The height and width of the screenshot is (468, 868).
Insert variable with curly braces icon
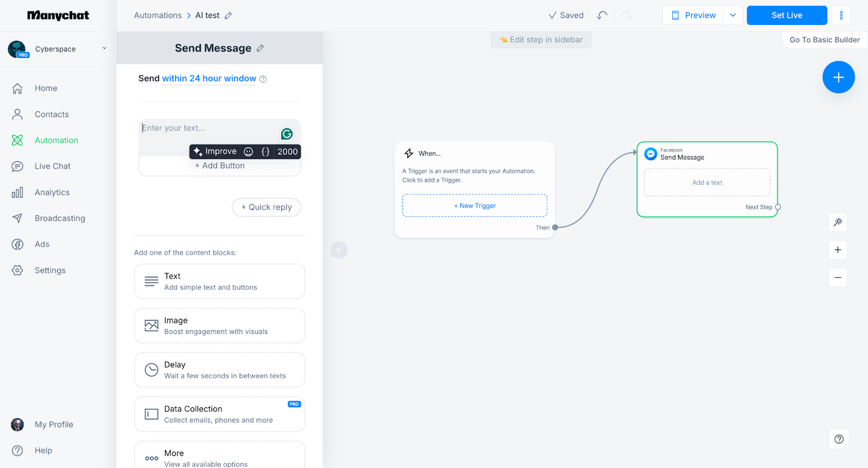[x=265, y=152]
